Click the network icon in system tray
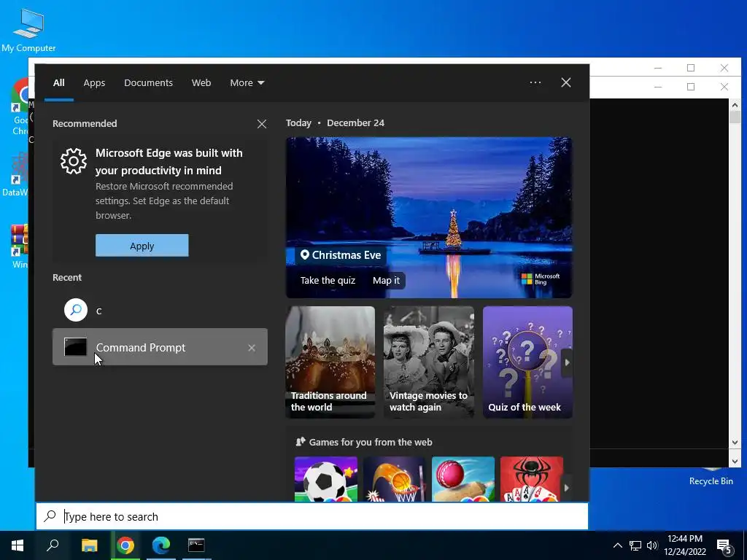This screenshot has width=747, height=560. coord(635,545)
